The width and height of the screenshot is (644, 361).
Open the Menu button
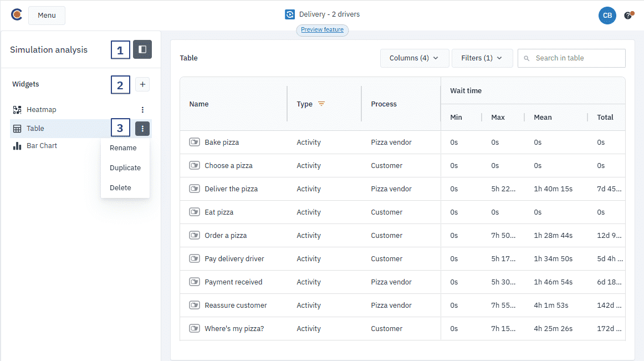(47, 16)
